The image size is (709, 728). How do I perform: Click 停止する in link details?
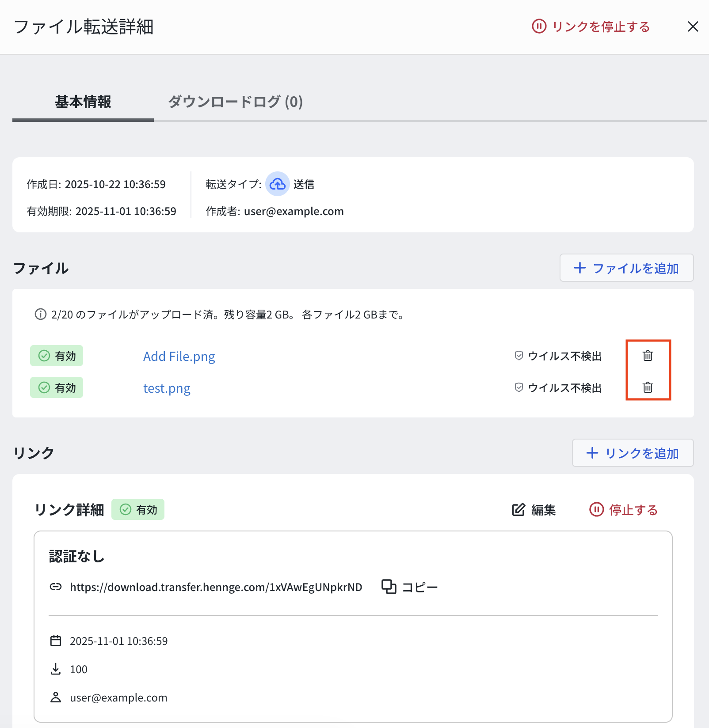click(623, 510)
